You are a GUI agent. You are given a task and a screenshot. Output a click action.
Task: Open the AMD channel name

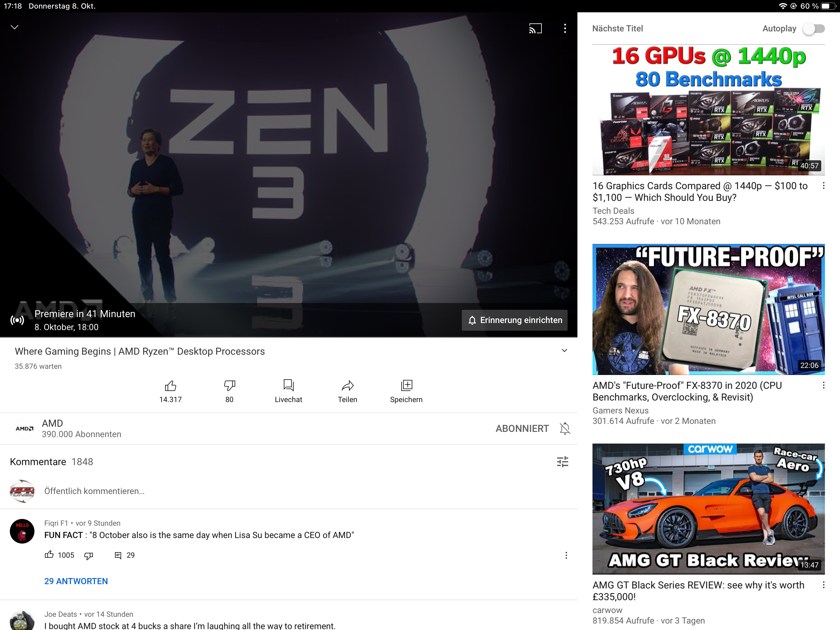pyautogui.click(x=52, y=423)
